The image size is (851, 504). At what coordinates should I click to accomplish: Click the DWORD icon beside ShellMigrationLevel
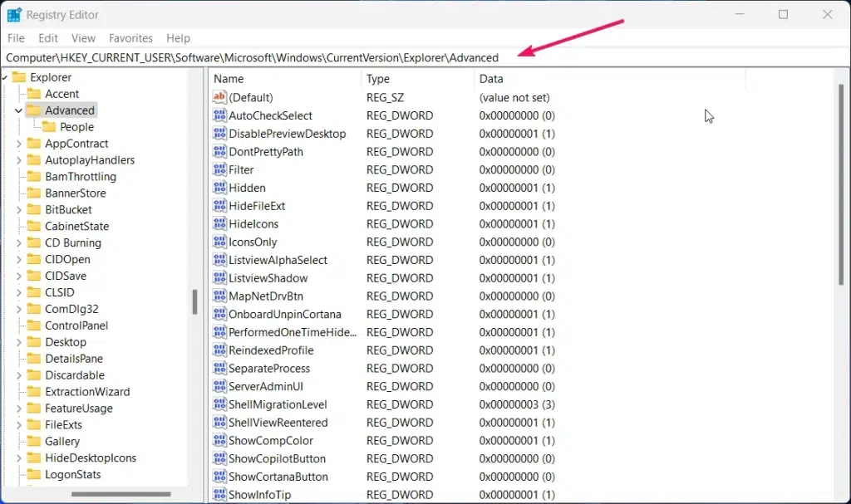(219, 404)
